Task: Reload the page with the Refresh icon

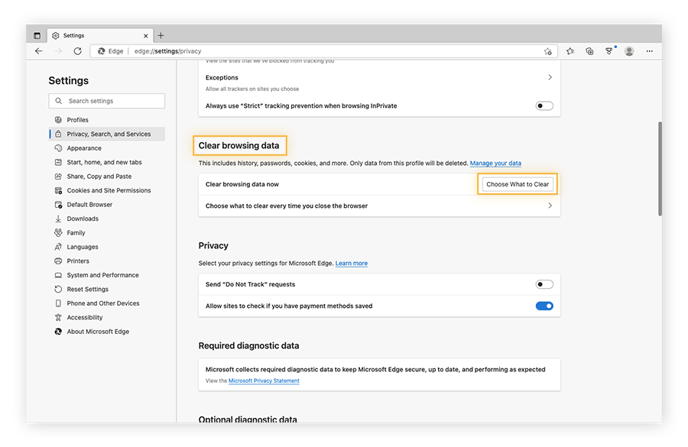Action: click(x=78, y=51)
